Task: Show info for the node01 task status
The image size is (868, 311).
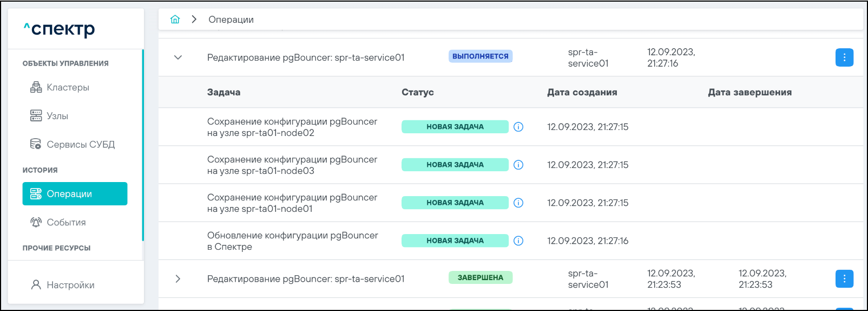Action: (x=518, y=203)
